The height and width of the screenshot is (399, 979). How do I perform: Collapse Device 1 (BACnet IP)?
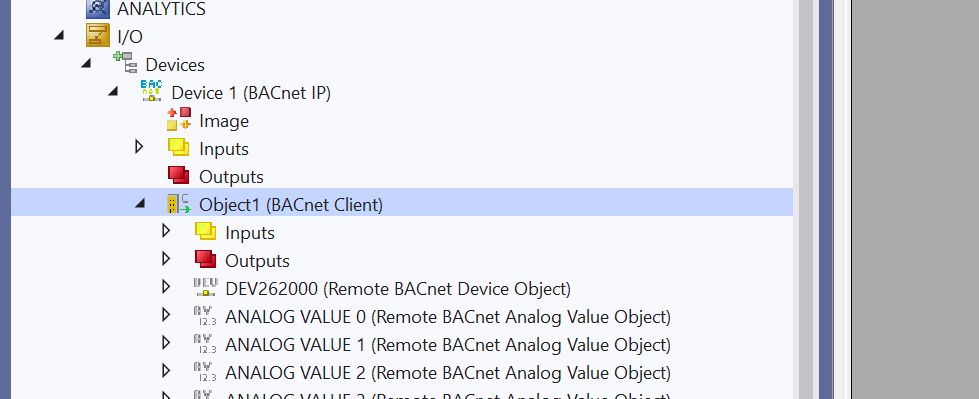pyautogui.click(x=113, y=92)
